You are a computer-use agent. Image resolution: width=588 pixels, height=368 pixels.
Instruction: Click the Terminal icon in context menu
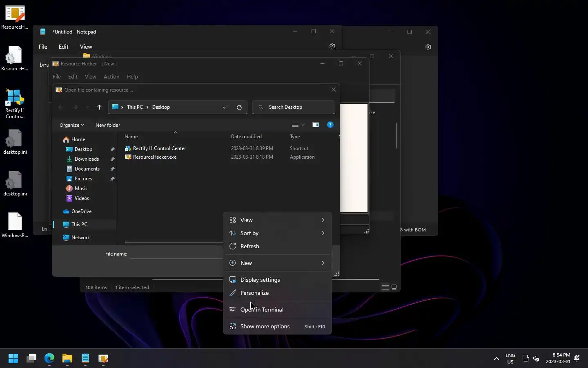tap(233, 310)
